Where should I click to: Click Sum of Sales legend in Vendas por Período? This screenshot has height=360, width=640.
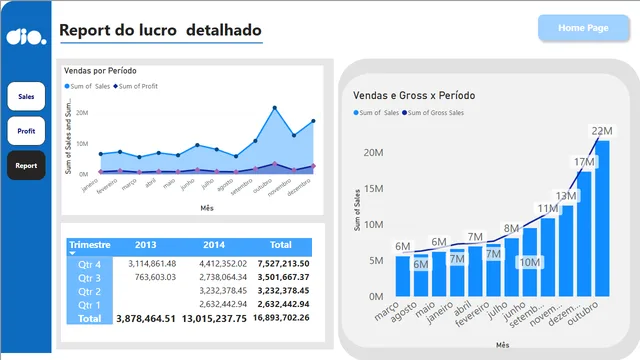tap(87, 86)
